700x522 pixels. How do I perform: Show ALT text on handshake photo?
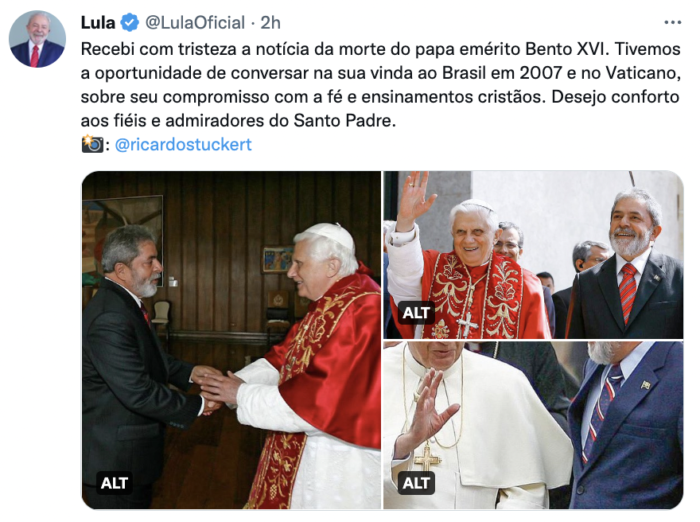[114, 483]
